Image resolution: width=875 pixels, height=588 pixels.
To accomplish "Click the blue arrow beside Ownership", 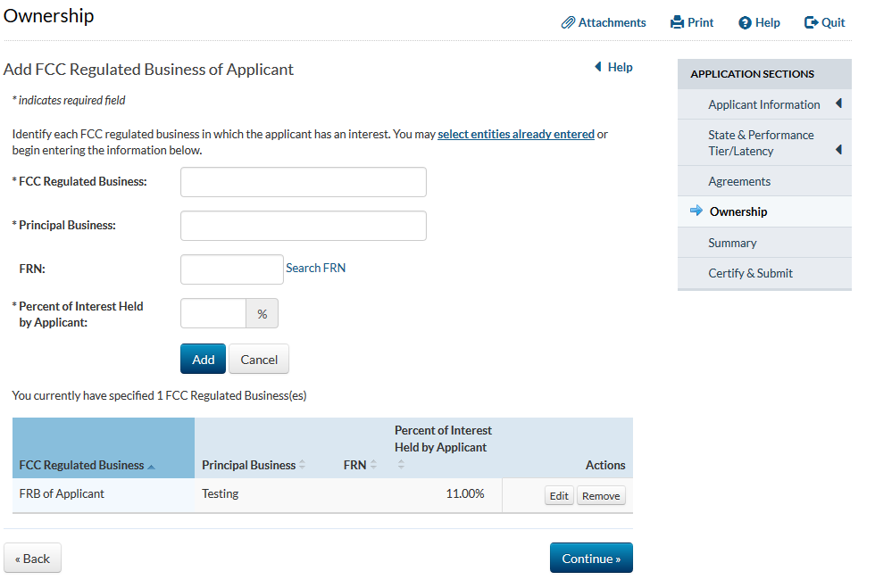I will 696,211.
